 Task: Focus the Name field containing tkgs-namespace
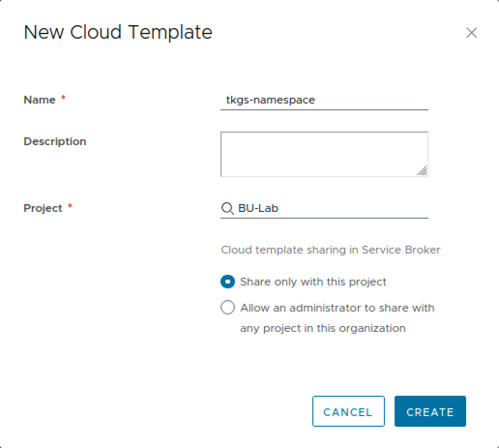pyautogui.click(x=324, y=100)
